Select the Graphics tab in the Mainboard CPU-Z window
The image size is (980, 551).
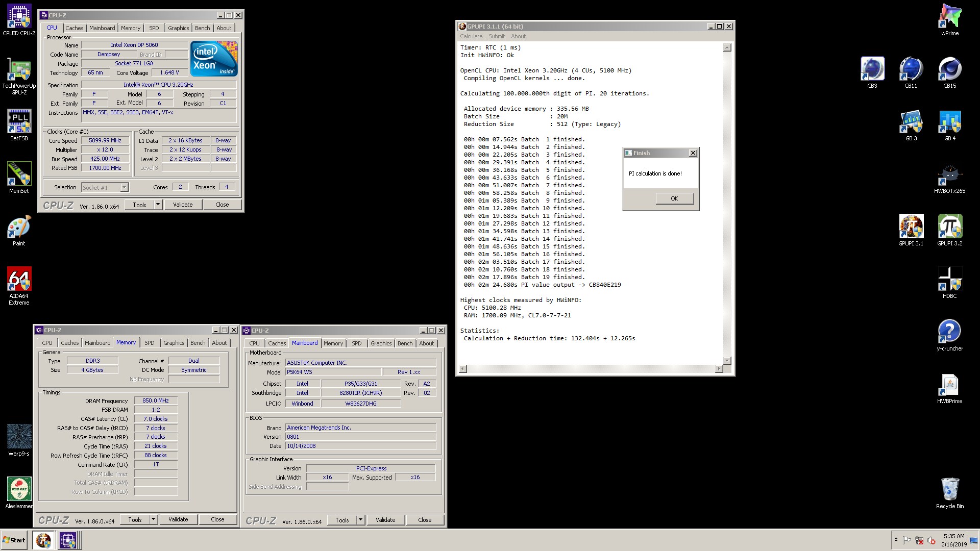coord(381,343)
